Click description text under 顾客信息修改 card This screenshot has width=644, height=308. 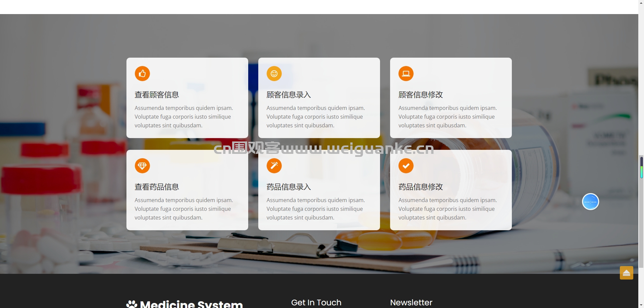(447, 117)
